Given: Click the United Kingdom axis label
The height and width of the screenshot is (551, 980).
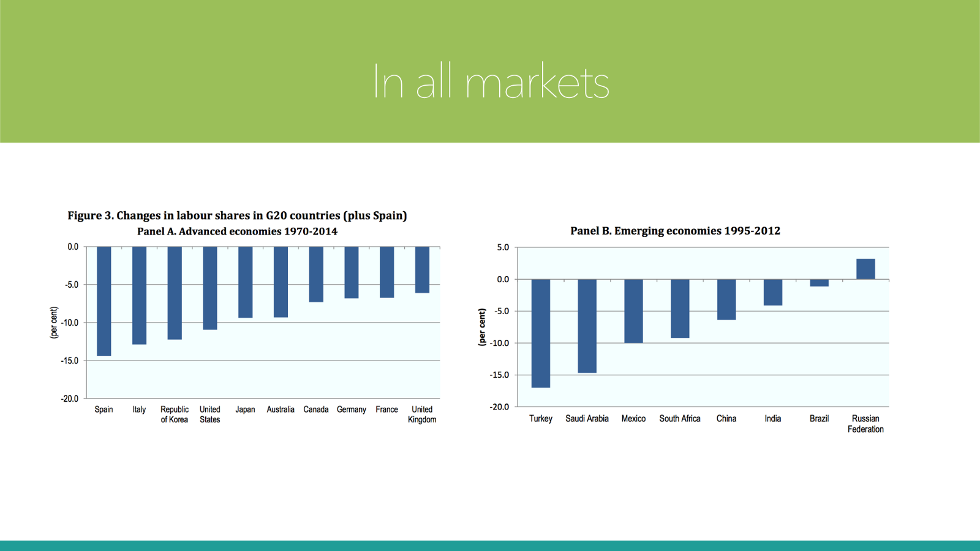Looking at the screenshot, I should tap(422, 414).
